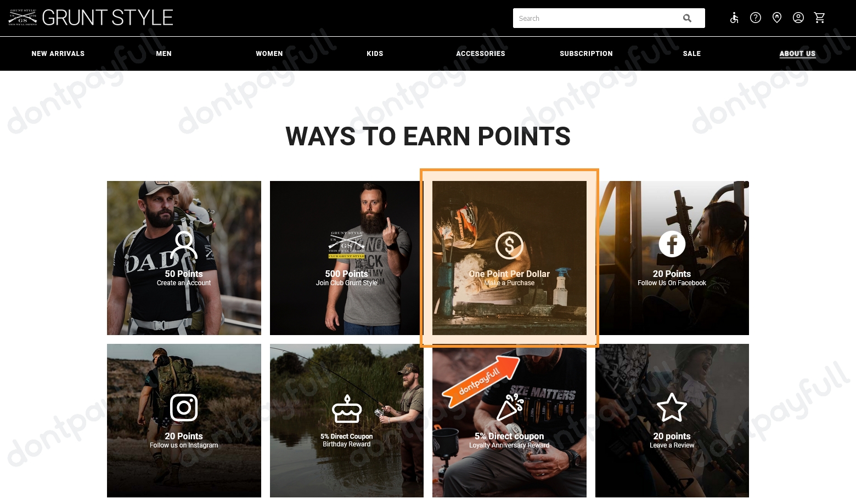
Task: Open the New Arrivals menu
Action: [58, 54]
